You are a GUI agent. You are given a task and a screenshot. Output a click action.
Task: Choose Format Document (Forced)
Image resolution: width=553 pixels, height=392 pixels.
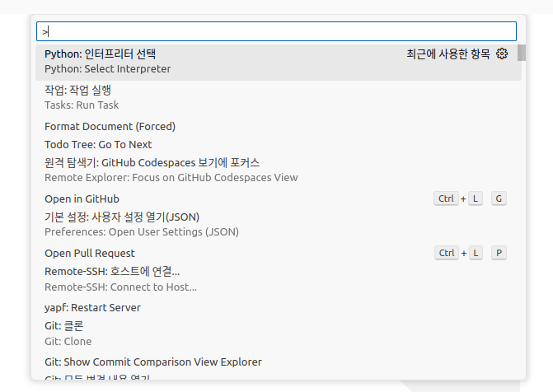pyautogui.click(x=110, y=126)
